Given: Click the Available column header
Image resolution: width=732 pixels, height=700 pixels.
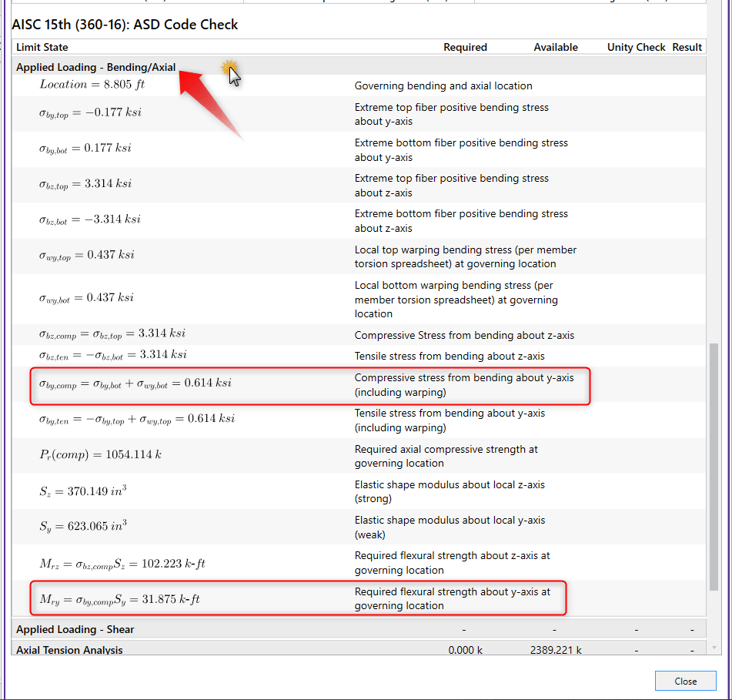Looking at the screenshot, I should 555,47.
